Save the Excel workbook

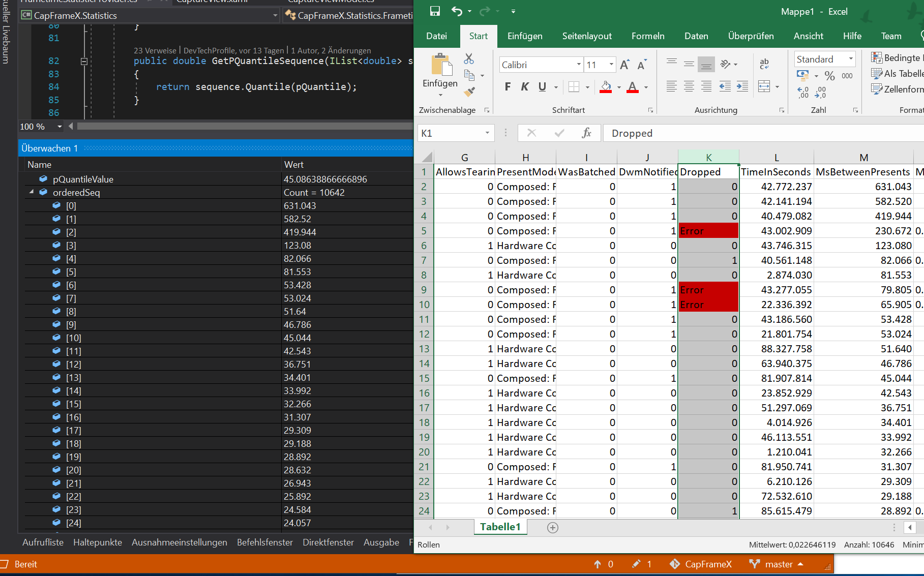tap(435, 11)
